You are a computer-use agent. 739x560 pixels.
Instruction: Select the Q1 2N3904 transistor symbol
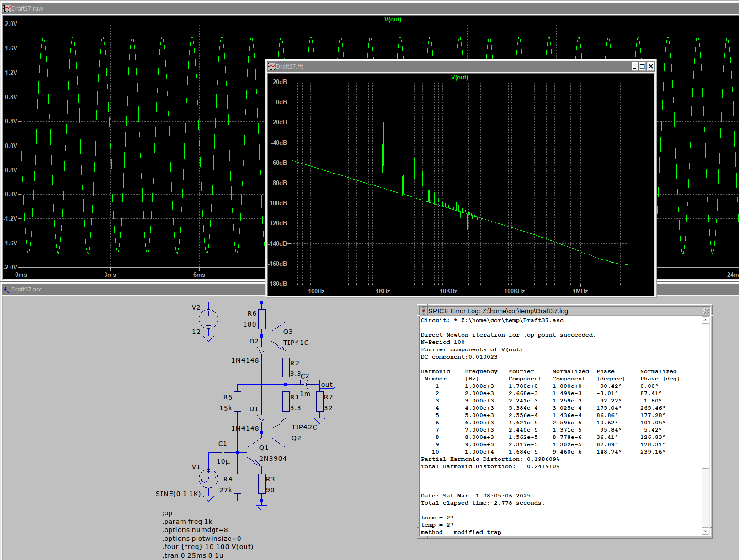click(x=254, y=453)
